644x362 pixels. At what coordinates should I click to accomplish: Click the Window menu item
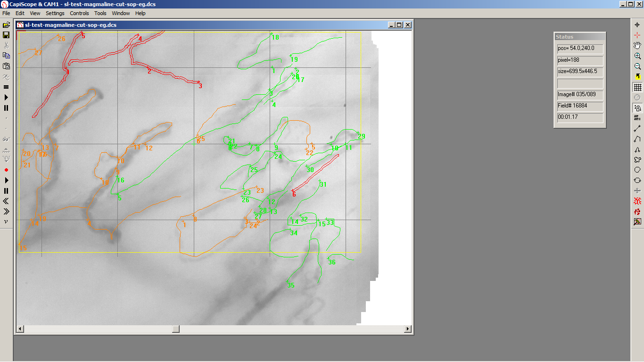click(121, 13)
